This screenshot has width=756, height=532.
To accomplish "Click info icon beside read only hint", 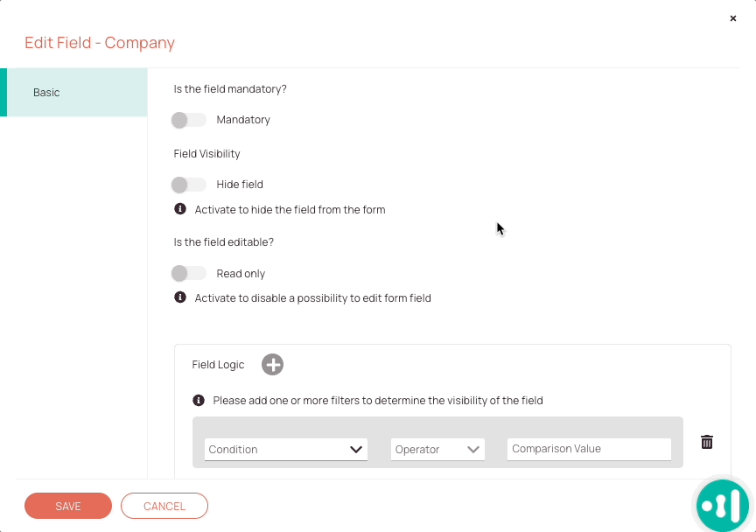I will 180,297.
